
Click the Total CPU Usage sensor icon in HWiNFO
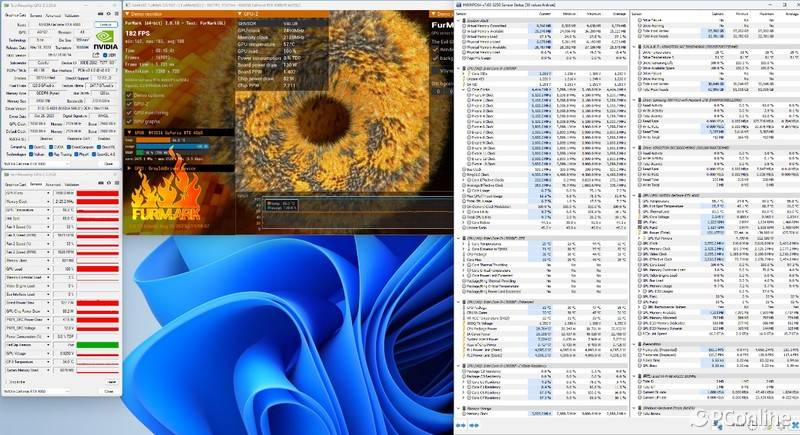point(464,201)
